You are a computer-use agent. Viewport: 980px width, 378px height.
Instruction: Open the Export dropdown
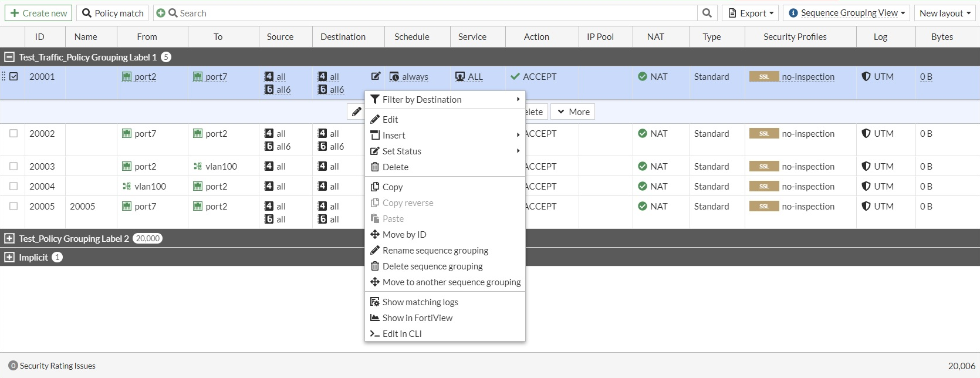tap(751, 13)
